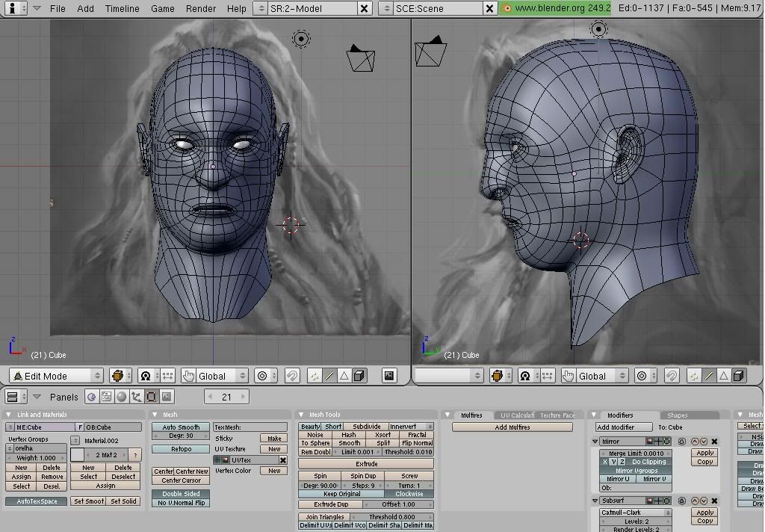
Task: Move the Subsurf modifier up in stack
Action: point(696,501)
